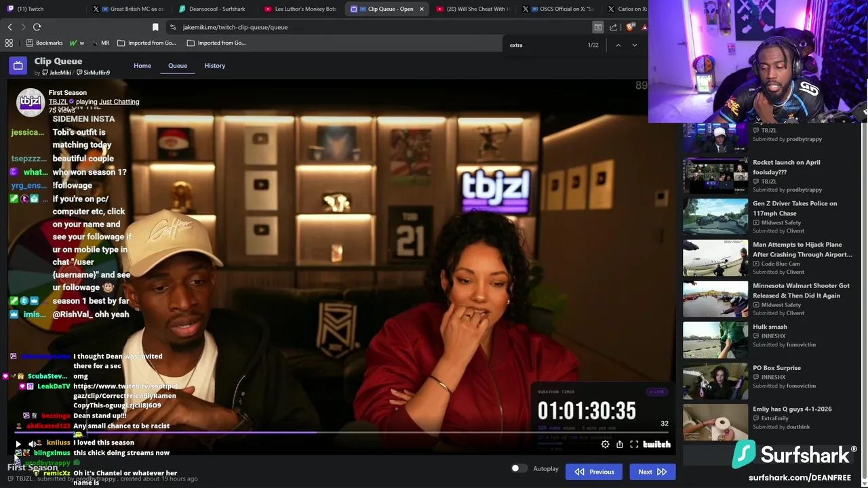
Task: Click the share page icon in address bar
Action: coord(613,27)
